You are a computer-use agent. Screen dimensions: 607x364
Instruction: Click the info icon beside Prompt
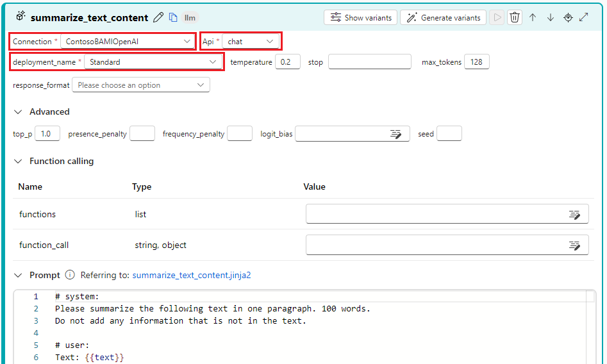click(x=70, y=275)
